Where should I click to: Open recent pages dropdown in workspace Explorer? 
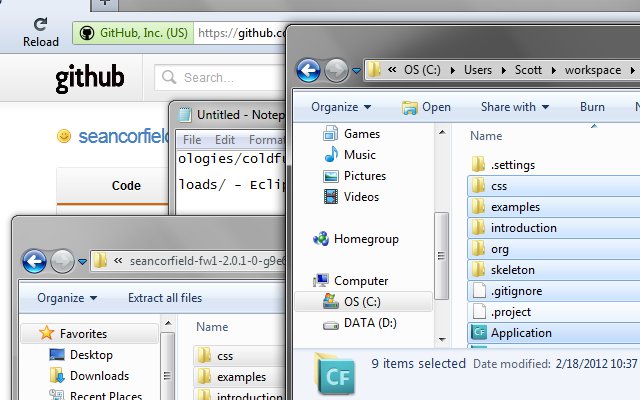356,71
